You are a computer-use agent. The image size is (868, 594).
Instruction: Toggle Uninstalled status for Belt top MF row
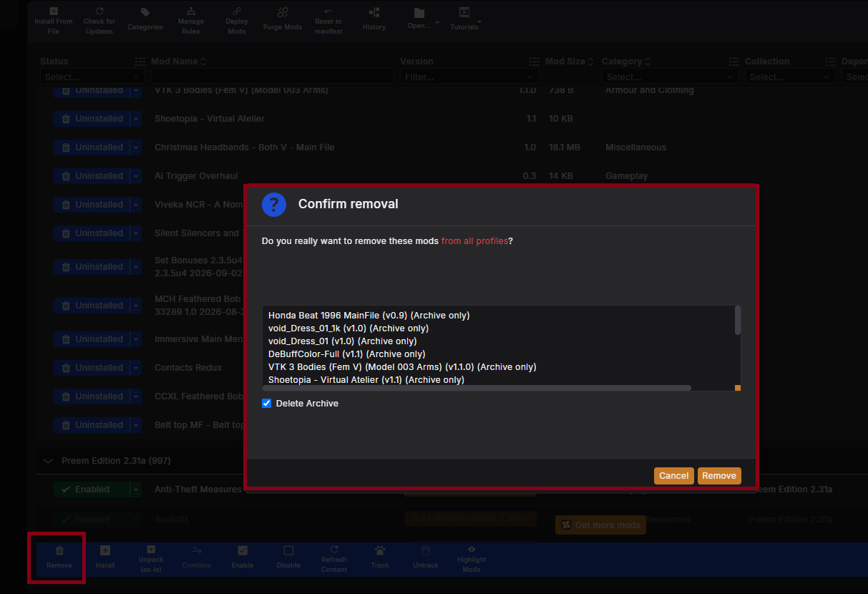point(91,425)
